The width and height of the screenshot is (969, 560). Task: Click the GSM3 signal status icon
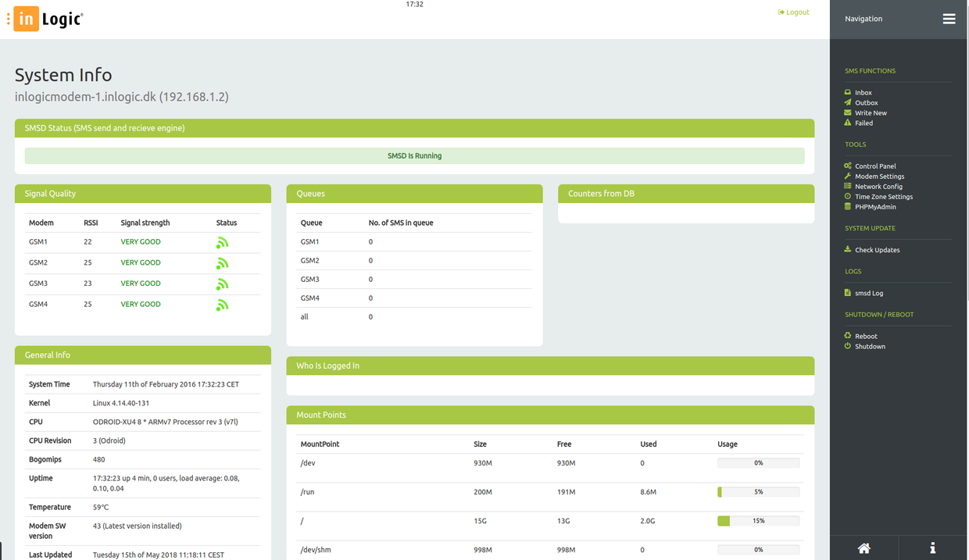[223, 284]
